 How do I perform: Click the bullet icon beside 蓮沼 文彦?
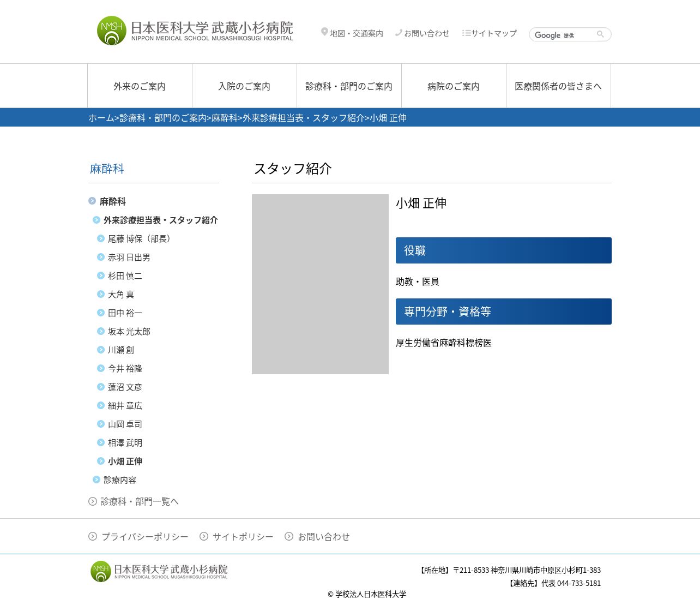coord(101,387)
